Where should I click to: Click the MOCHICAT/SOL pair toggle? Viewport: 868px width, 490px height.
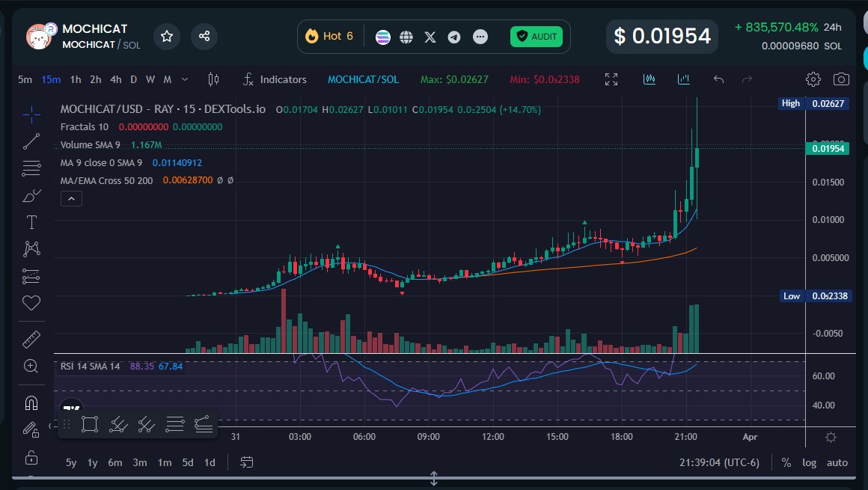point(363,80)
